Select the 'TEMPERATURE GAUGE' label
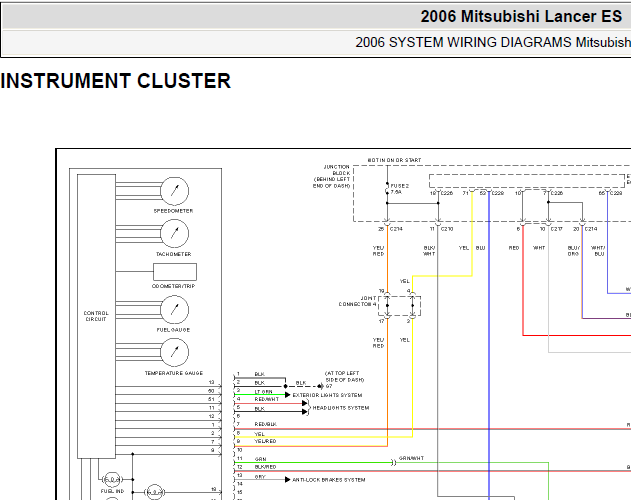 pos(174,373)
